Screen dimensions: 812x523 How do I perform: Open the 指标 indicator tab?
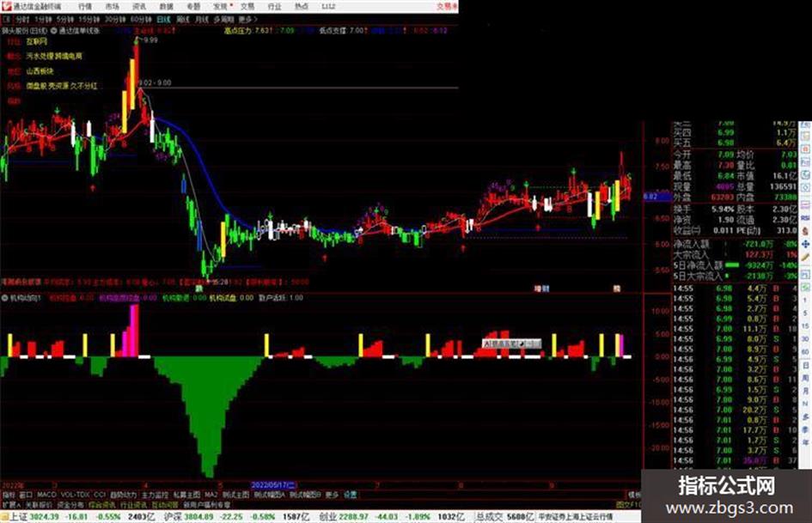point(9,495)
